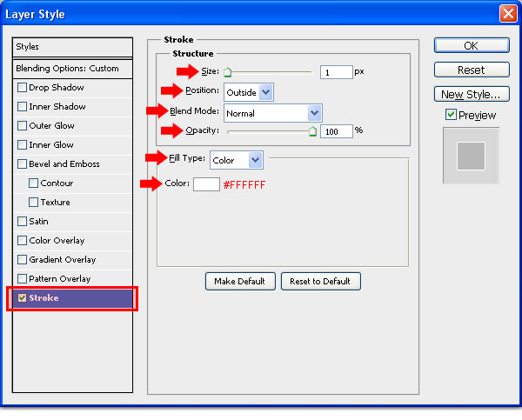This screenshot has width=522, height=420.
Task: Click the style preview thumbnail
Action: tap(471, 156)
